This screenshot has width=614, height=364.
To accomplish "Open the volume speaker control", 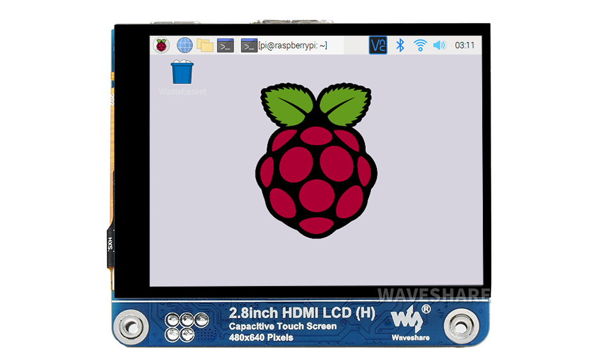I will pos(439,45).
